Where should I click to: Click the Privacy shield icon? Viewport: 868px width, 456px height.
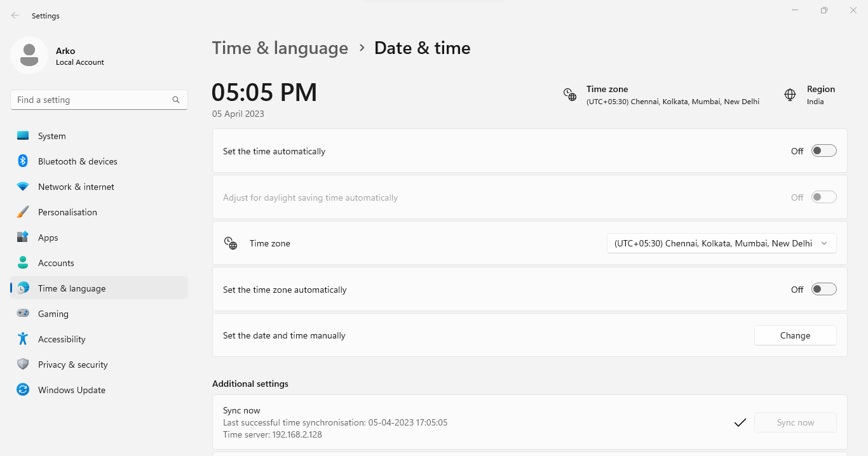23,365
